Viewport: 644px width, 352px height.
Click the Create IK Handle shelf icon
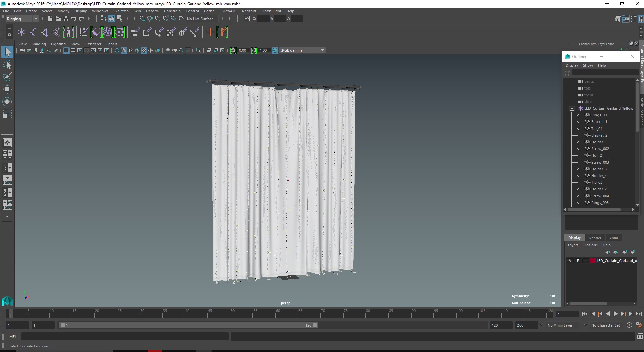point(45,32)
